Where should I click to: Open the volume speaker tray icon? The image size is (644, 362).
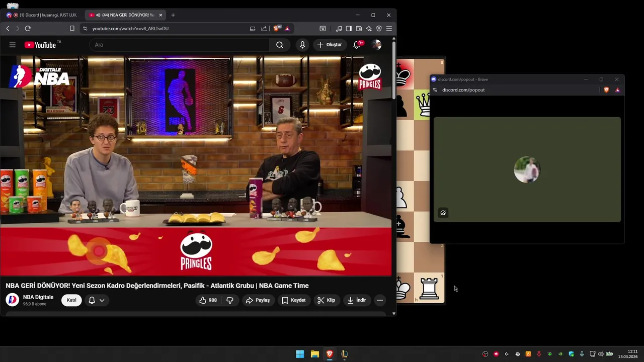[600, 354]
